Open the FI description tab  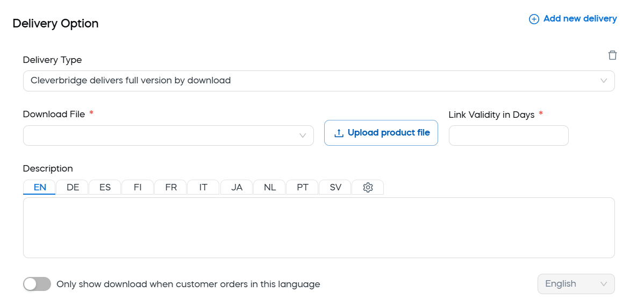[x=138, y=187]
